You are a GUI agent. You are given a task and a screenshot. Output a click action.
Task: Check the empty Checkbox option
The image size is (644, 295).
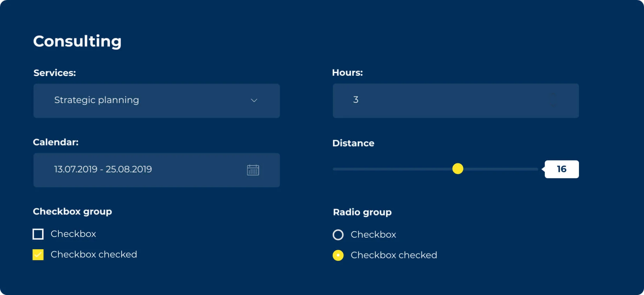pyautogui.click(x=38, y=234)
